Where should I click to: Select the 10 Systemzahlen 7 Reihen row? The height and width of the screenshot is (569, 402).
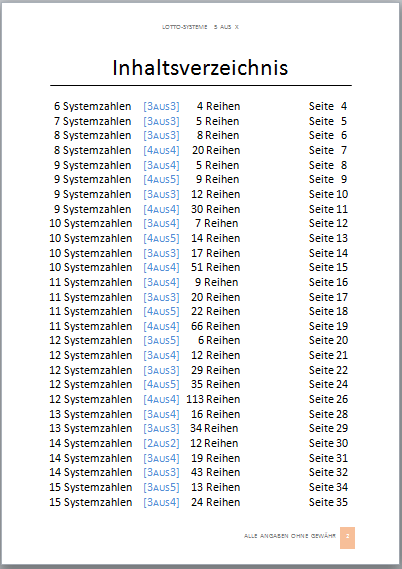pos(200,224)
